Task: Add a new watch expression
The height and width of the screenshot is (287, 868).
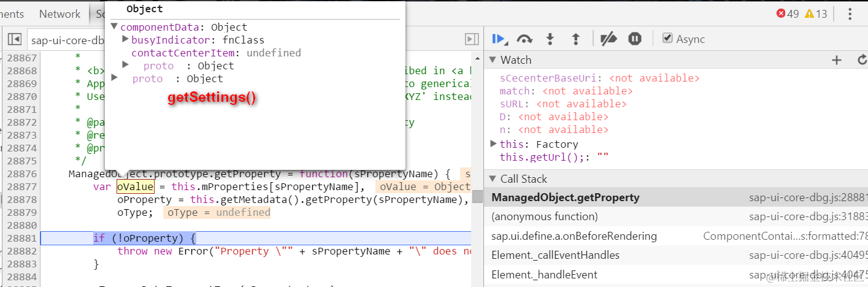Action: coord(836,60)
